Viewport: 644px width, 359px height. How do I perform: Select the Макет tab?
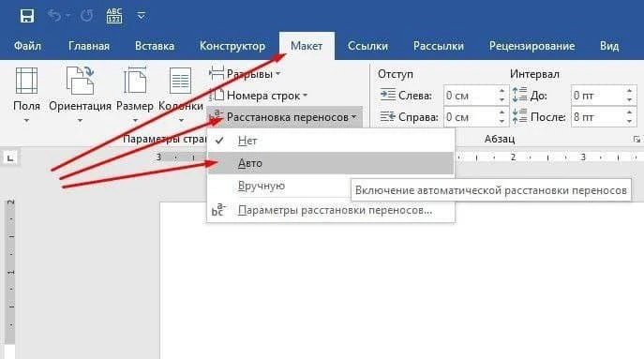(x=307, y=46)
